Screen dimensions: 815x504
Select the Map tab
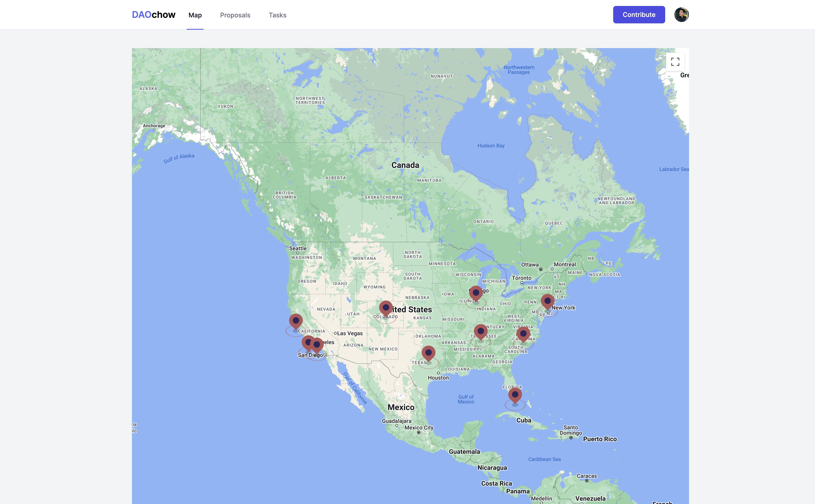[195, 15]
